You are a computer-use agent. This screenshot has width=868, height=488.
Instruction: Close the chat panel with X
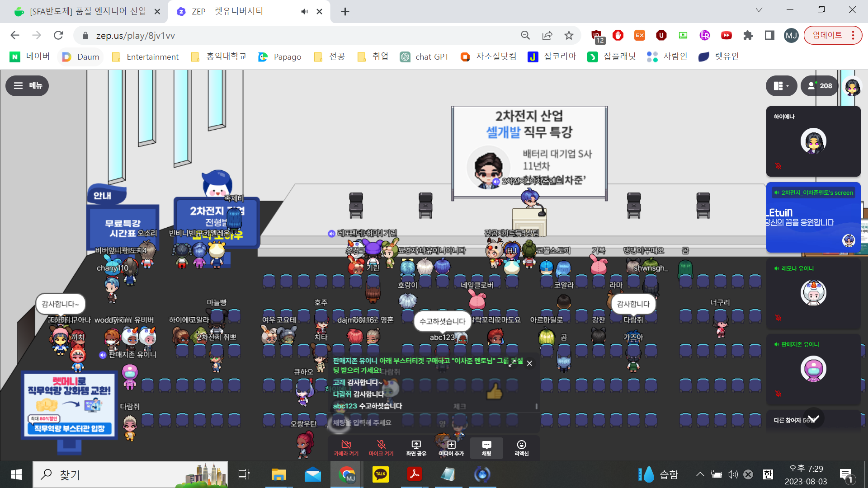529,363
